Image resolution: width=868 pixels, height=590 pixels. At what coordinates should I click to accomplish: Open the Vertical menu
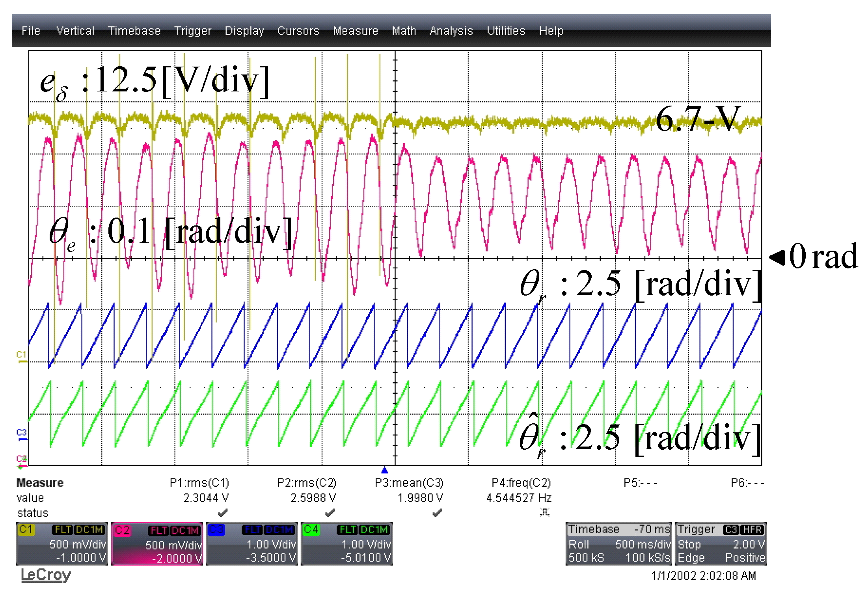75,31
